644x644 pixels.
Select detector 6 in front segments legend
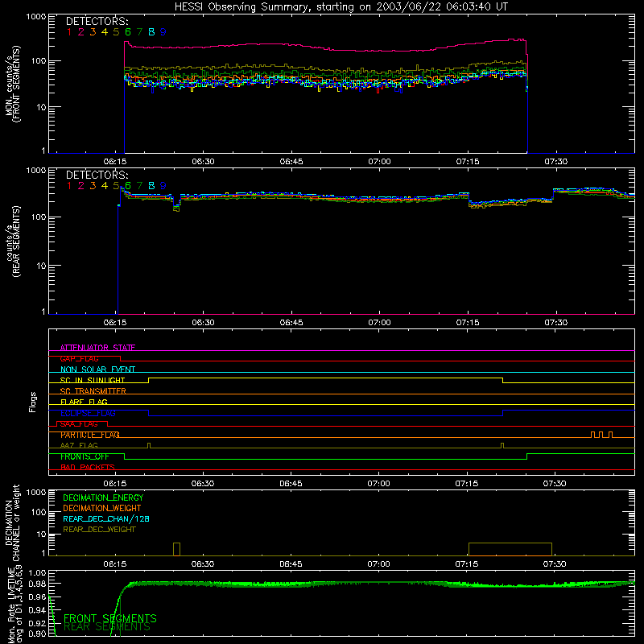[128, 32]
